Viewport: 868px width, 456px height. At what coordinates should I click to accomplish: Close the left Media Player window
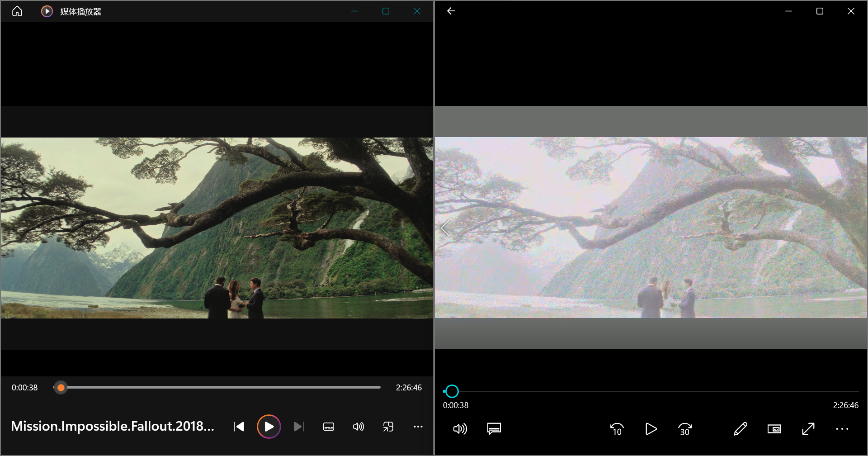(x=417, y=11)
